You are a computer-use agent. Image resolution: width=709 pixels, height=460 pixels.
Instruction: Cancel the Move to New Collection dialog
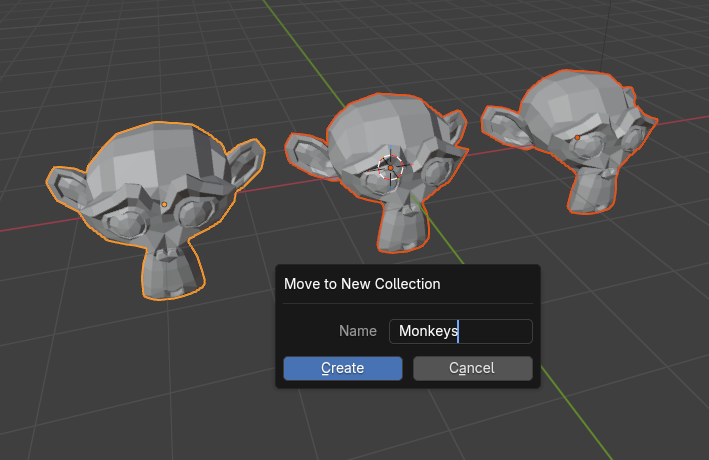tap(473, 368)
